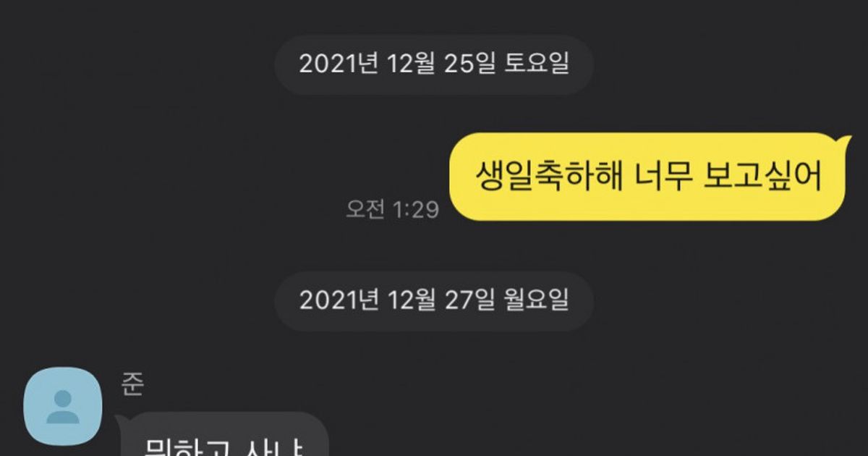Click the sender name 준

coord(133,385)
